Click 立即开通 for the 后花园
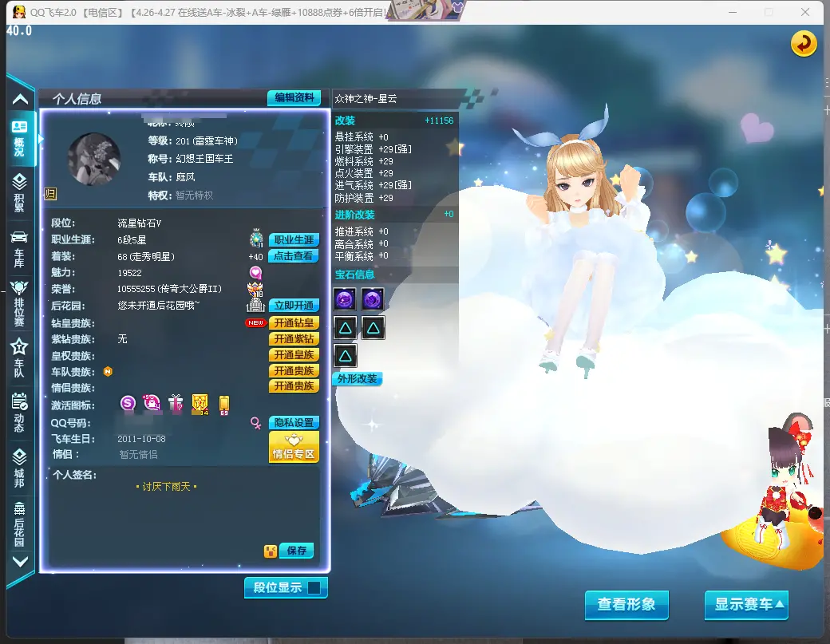 coord(294,306)
